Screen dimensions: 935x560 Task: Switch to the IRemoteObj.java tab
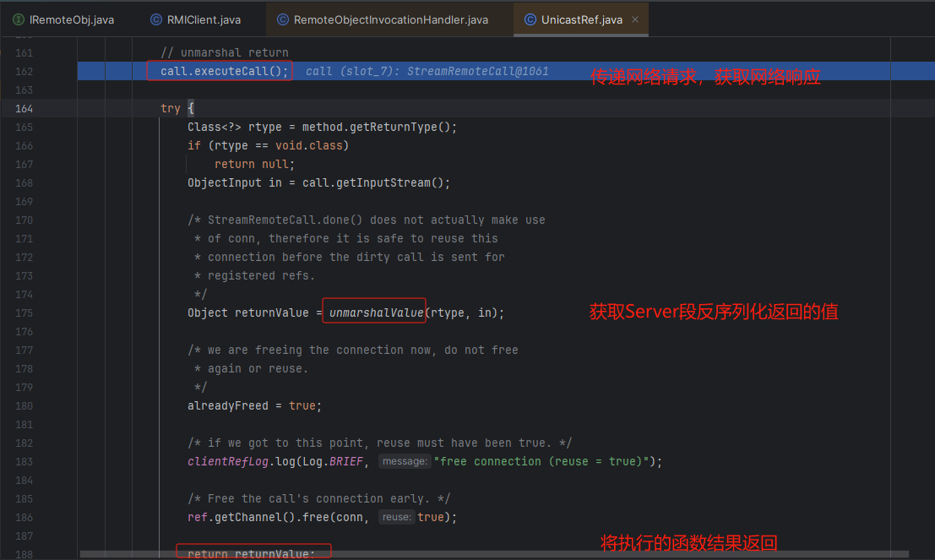(x=71, y=19)
